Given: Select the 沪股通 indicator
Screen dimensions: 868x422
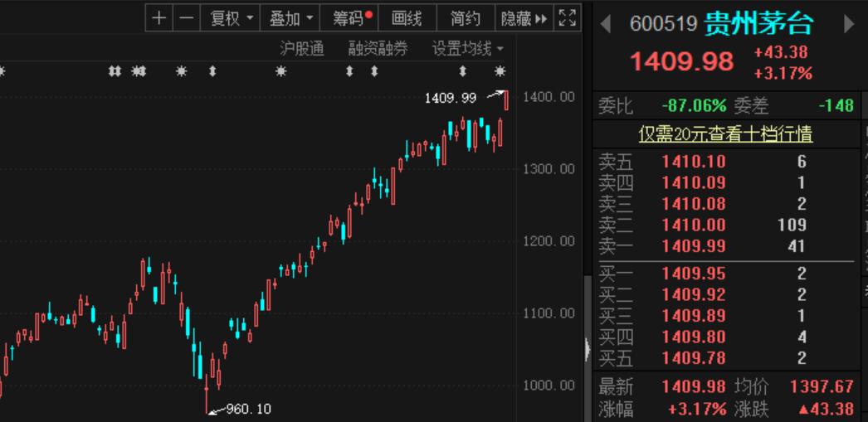Looking at the screenshot, I should point(302,49).
